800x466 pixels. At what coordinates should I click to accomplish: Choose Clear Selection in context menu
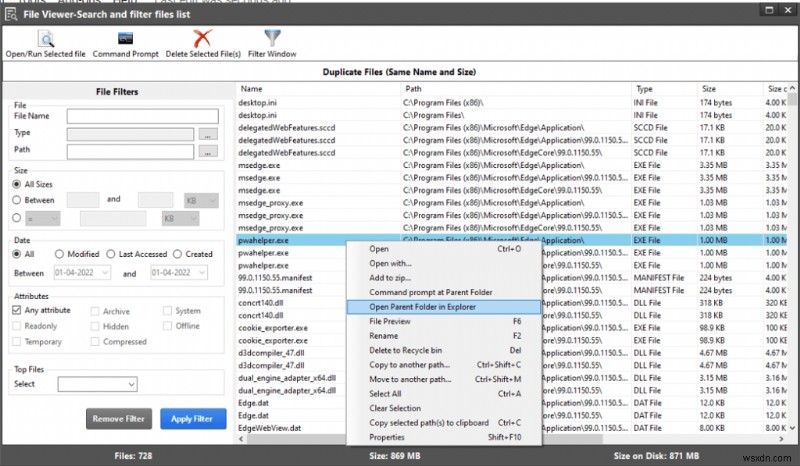444,408
